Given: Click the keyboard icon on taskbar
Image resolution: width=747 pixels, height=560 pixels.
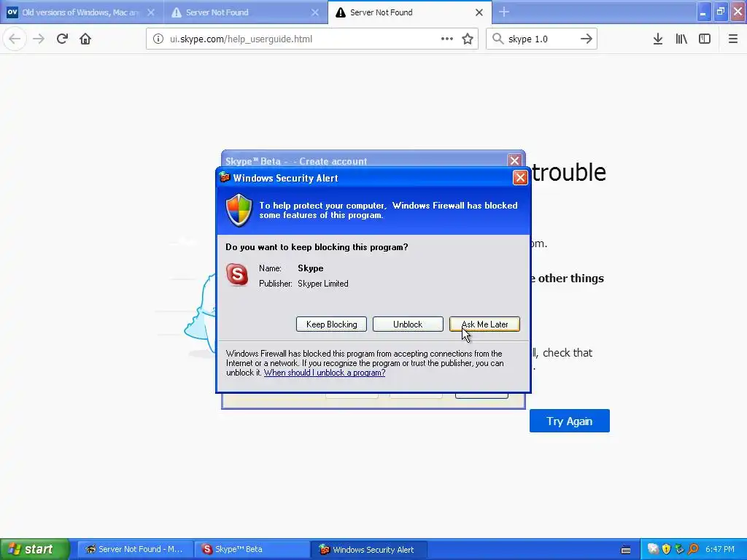Looking at the screenshot, I should pyautogui.click(x=626, y=550).
